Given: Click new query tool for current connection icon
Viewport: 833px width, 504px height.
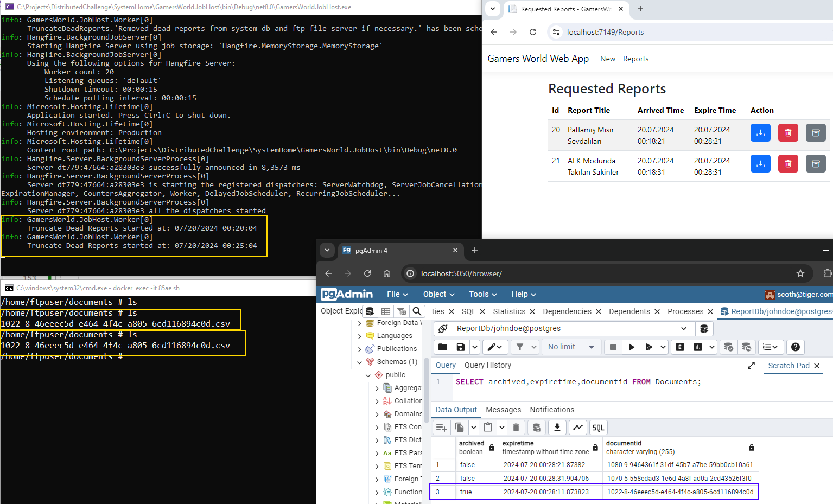Looking at the screenshot, I should click(x=704, y=328).
